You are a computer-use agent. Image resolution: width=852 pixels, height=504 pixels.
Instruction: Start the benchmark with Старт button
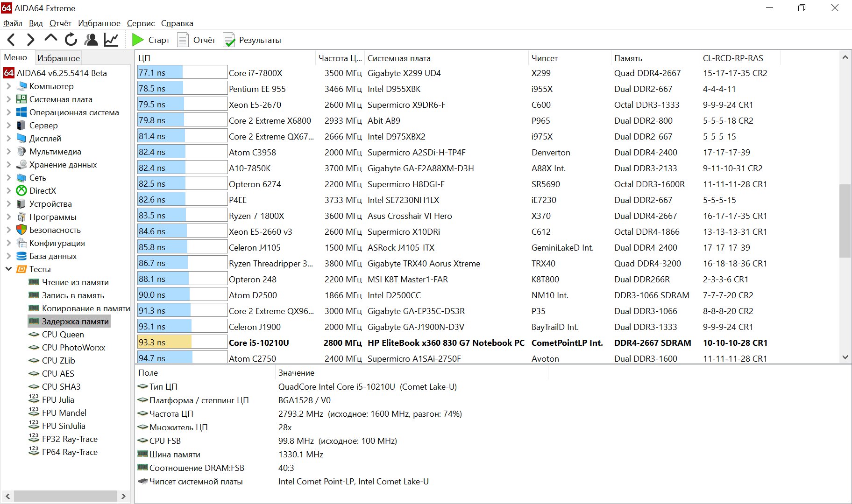click(150, 40)
